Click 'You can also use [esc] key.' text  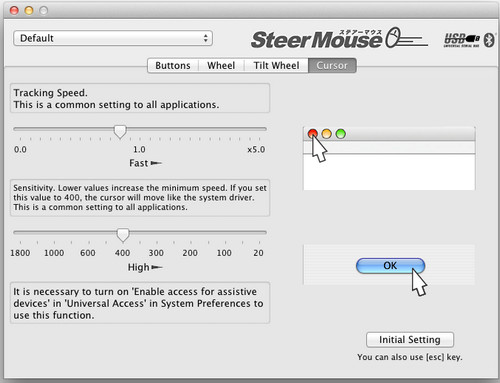pyautogui.click(x=410, y=357)
